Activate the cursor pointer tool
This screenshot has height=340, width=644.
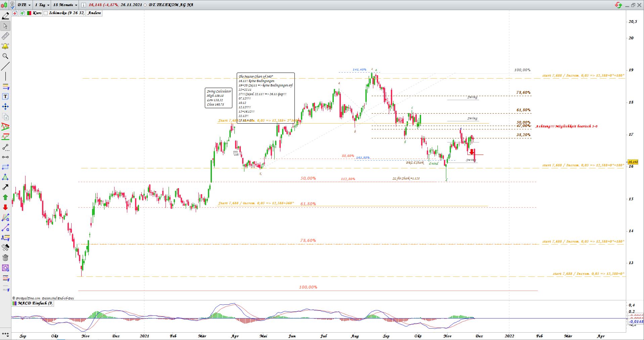5,26
